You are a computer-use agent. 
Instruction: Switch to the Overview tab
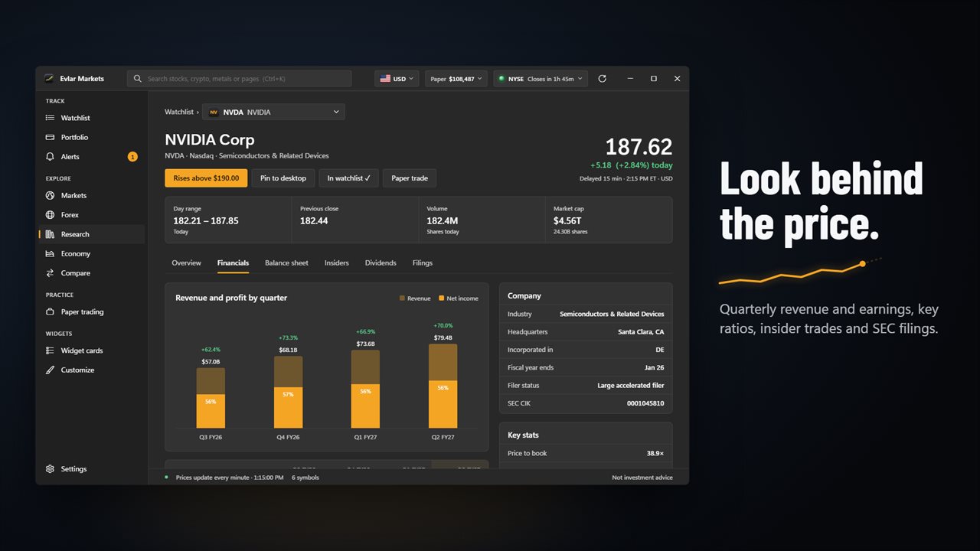coord(186,262)
